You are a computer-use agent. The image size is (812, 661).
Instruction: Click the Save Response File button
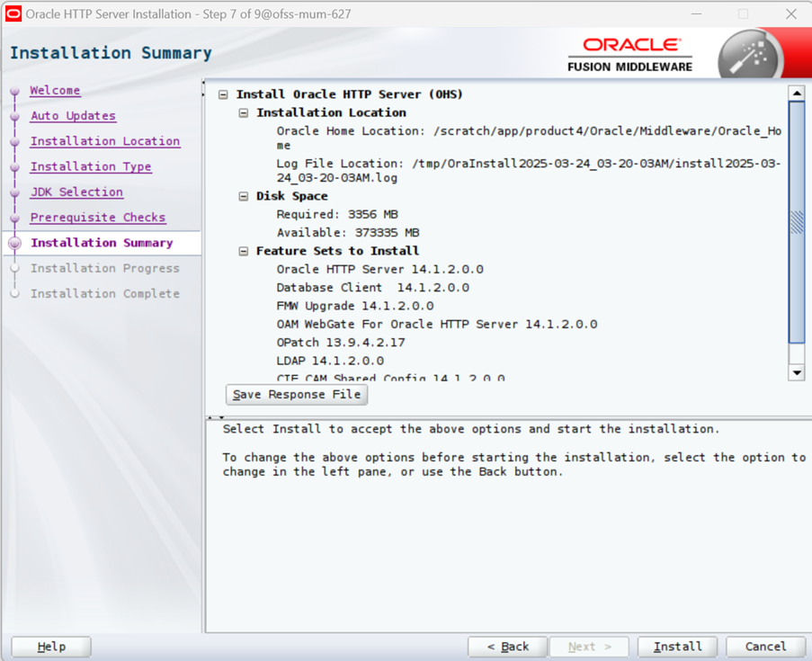(x=297, y=395)
